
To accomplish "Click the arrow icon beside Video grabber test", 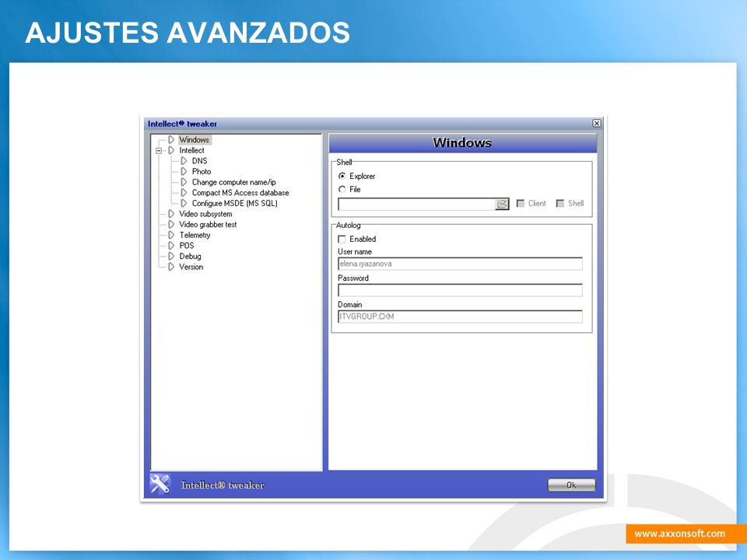I will click(x=171, y=224).
